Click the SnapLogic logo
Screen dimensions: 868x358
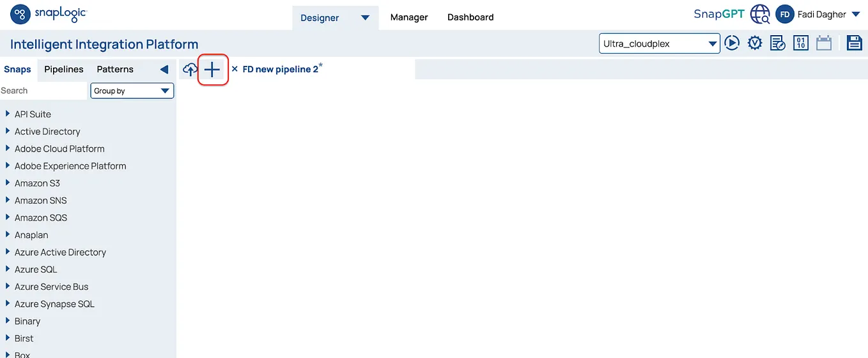point(48,13)
